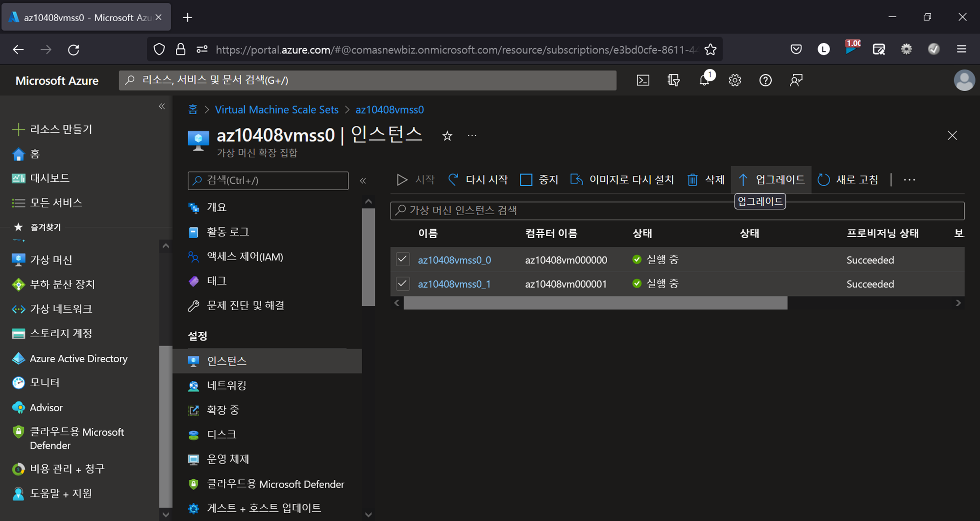The image size is (980, 521).
Task: Open the feedback icon in Azure header
Action: click(x=796, y=80)
